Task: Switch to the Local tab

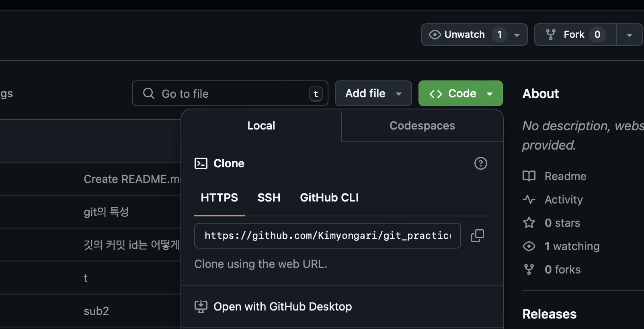Action: pyautogui.click(x=261, y=125)
